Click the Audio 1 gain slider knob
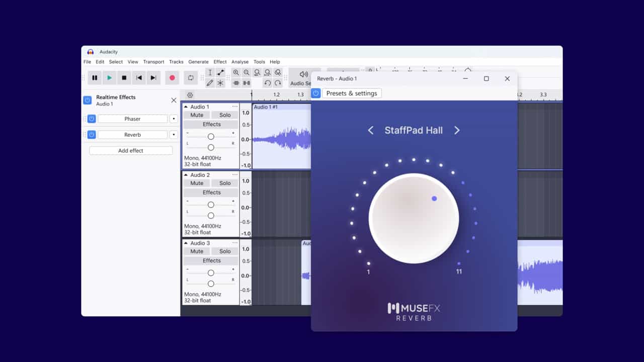The image size is (644, 362). point(211,137)
